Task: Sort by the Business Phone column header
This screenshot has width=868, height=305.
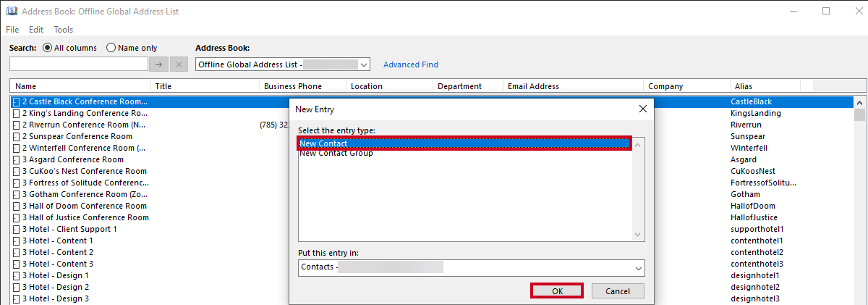Action: [x=302, y=86]
